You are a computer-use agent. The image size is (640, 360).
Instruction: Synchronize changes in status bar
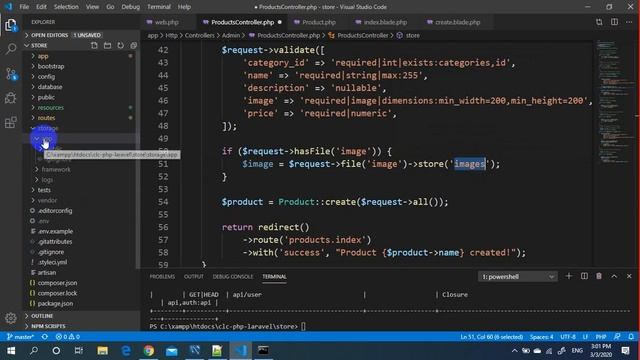click(x=45, y=337)
